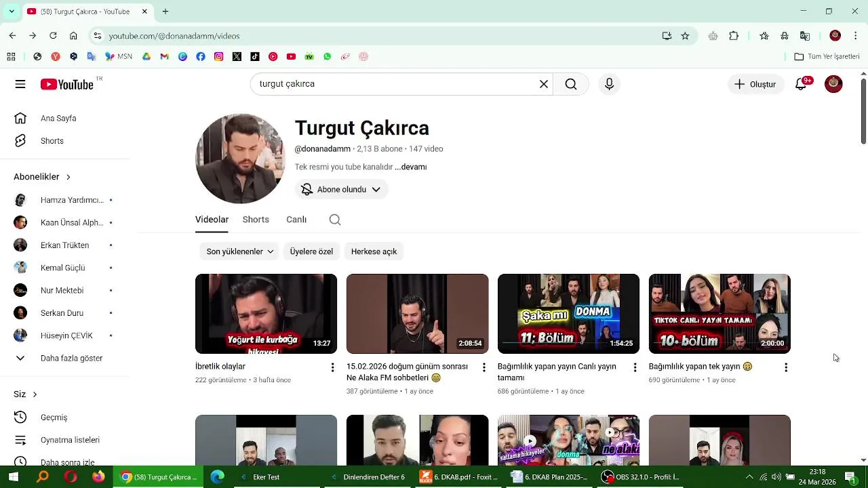Expand the Abonelikler section arrow

pyautogui.click(x=68, y=177)
